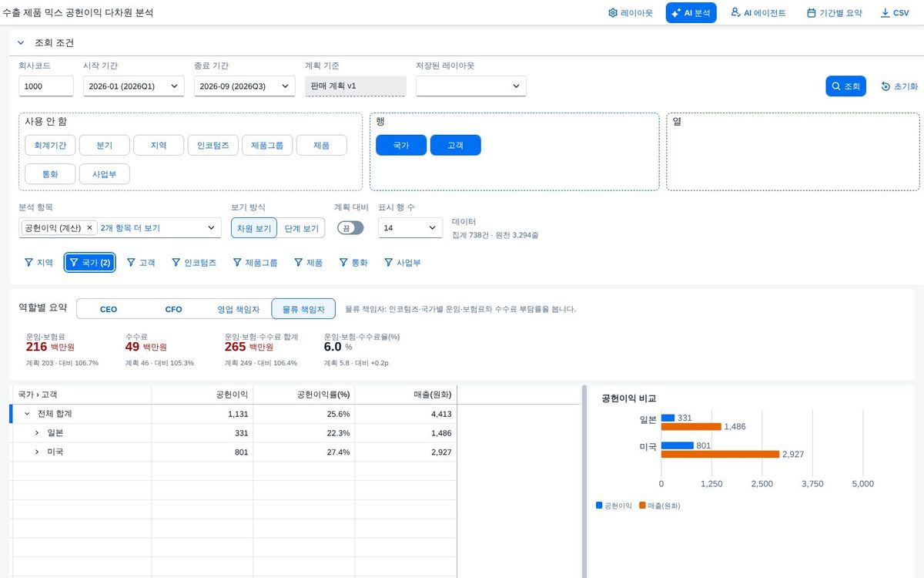Expand the 미국 row
The height and width of the screenshot is (578, 924).
click(37, 452)
